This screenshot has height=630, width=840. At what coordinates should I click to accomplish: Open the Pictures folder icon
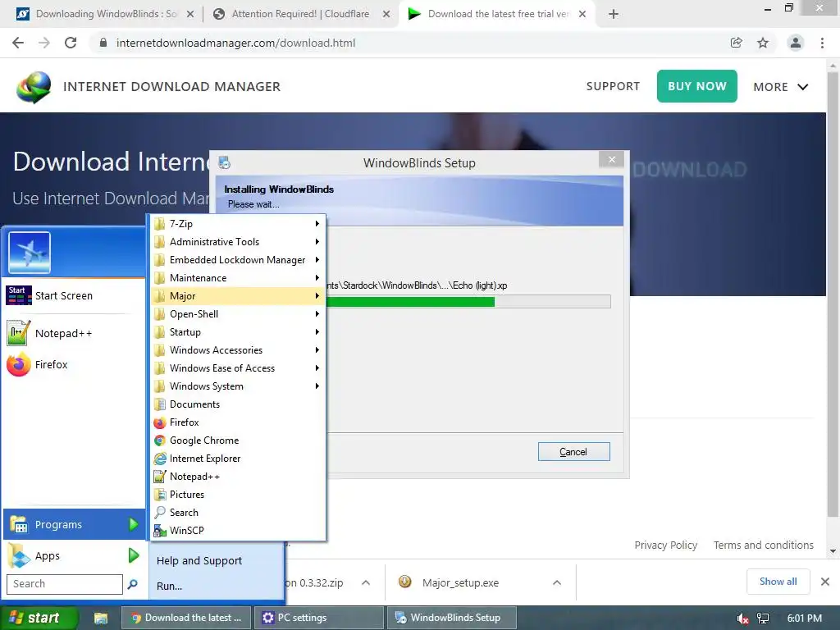pos(160,495)
